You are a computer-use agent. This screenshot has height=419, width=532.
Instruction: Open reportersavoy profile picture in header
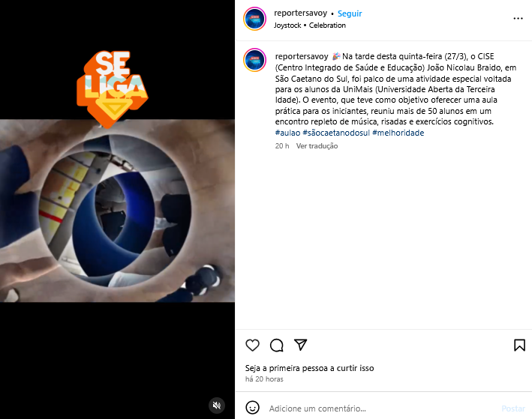(255, 19)
